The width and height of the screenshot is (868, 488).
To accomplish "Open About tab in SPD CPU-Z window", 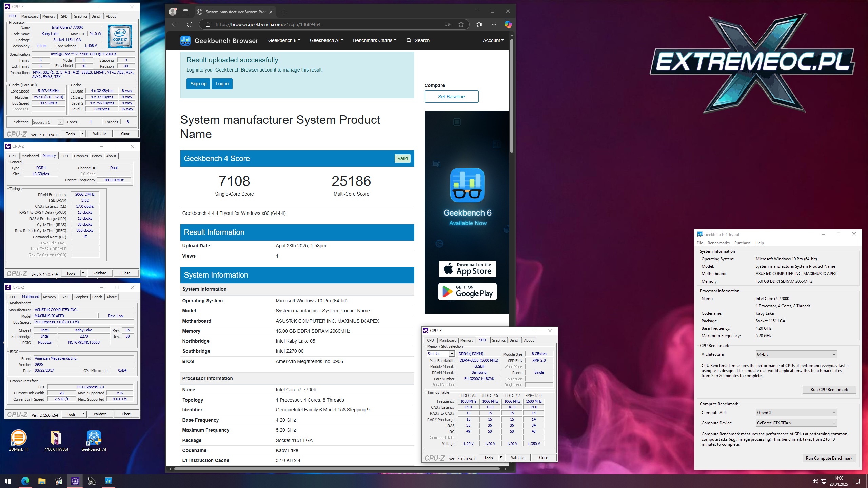I will 529,340.
